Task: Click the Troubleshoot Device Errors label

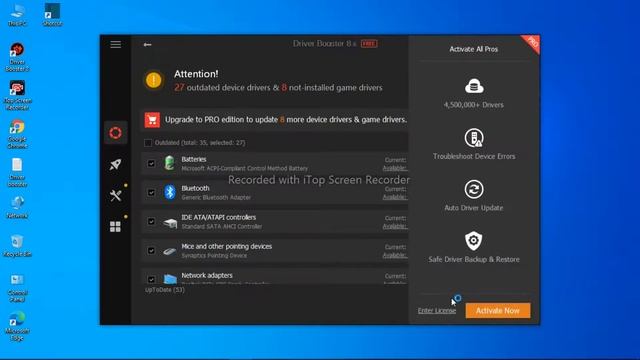Action: click(x=474, y=156)
